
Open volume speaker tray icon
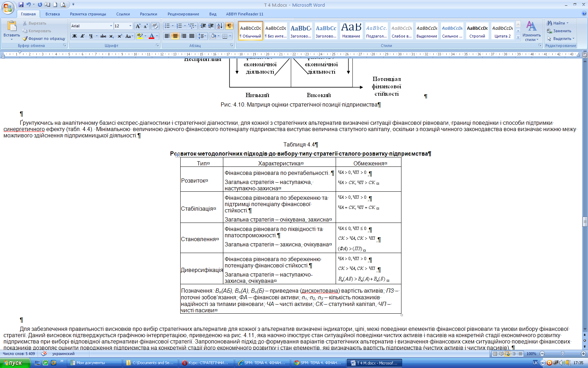[x=561, y=363]
